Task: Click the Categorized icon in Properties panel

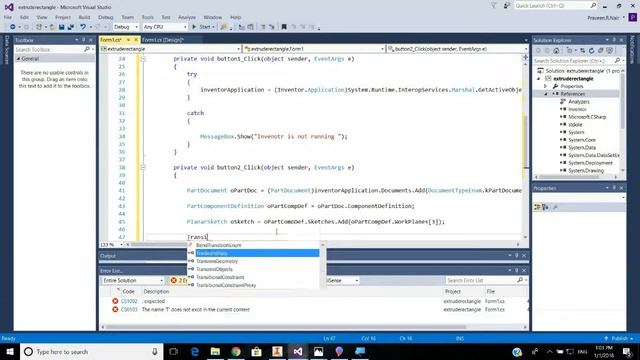Action: [537, 207]
